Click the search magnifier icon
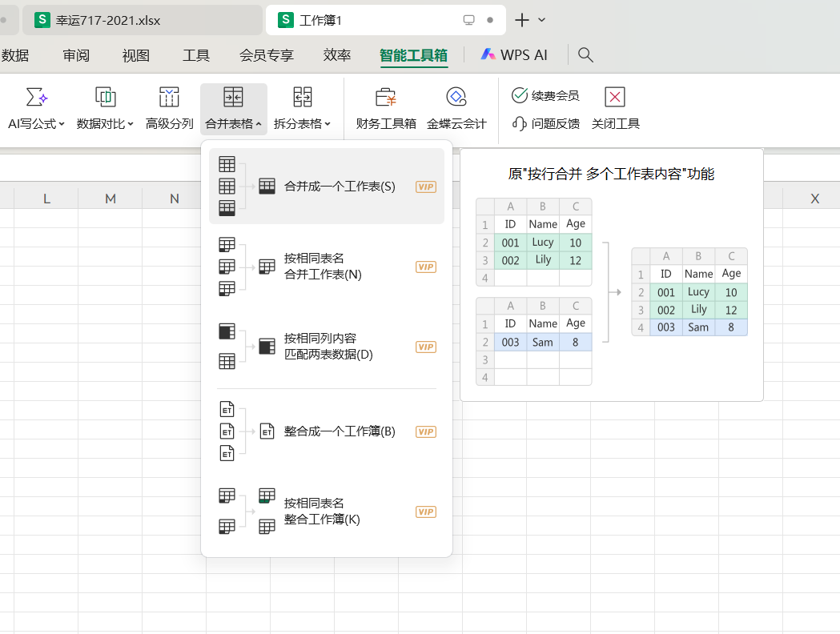Viewport: 840px width, 634px height. [585, 54]
